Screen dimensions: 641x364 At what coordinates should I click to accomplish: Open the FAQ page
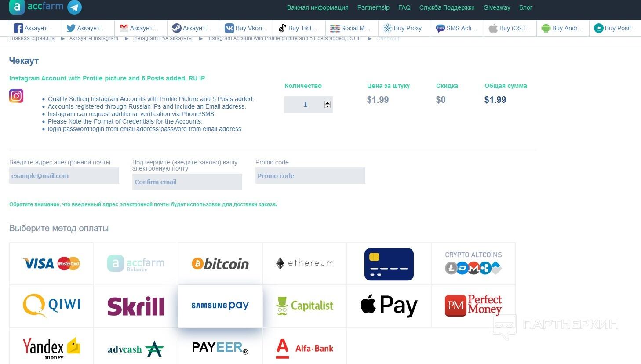coord(404,7)
